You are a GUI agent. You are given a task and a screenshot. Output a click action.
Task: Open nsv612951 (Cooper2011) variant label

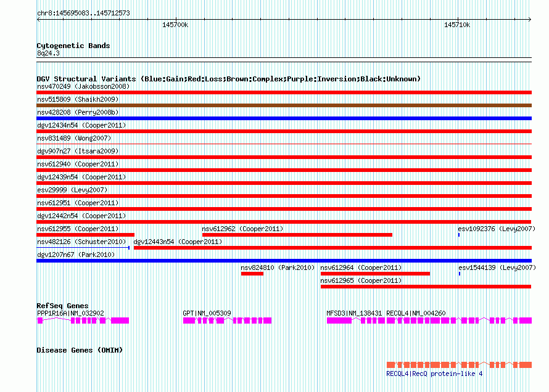tap(78, 203)
